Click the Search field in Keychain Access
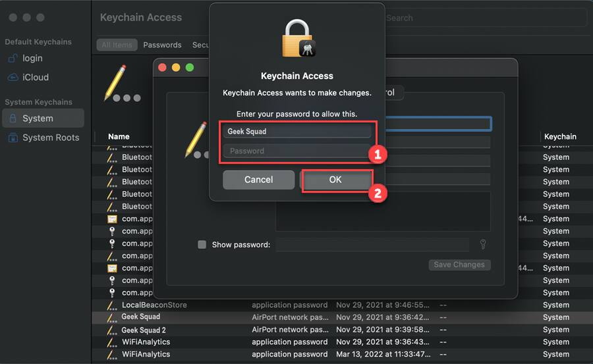 click(485, 18)
